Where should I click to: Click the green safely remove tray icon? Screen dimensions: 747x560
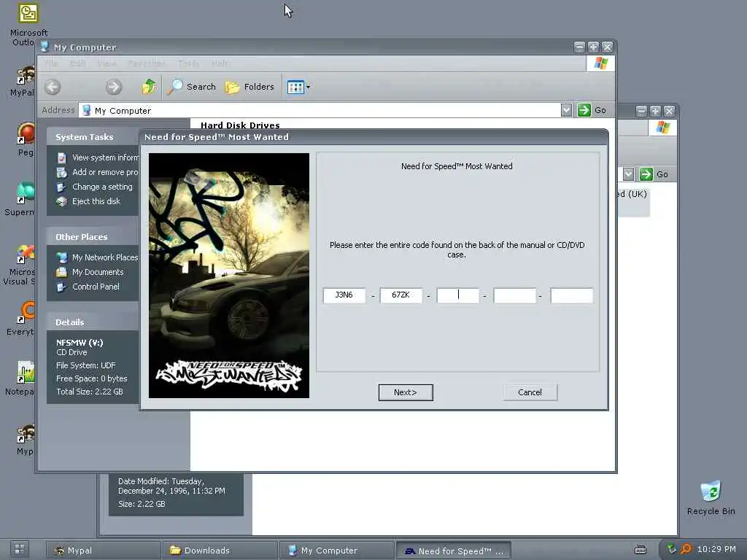point(672,549)
